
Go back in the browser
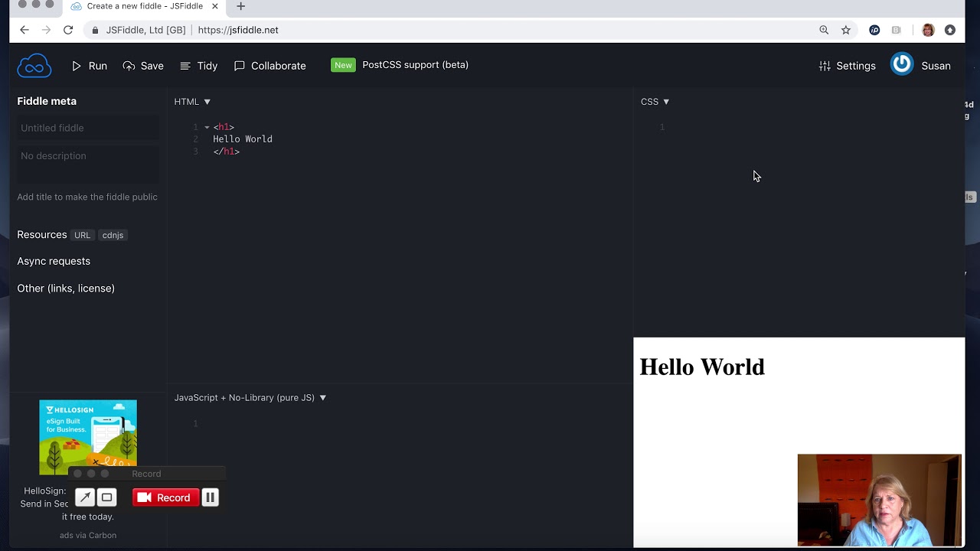click(x=24, y=30)
